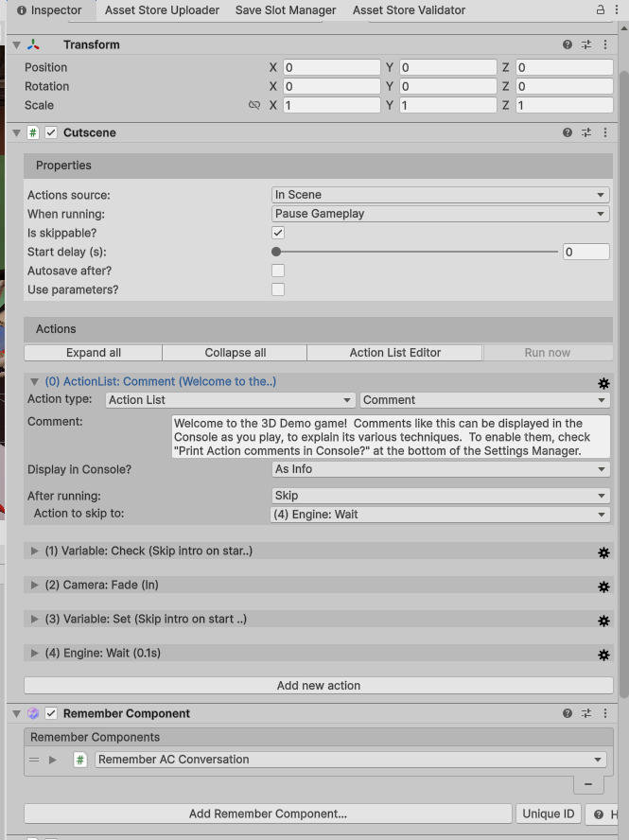Screen dimensions: 629x840
Task: Uncheck the Is skippable checkbox
Action: [x=278, y=233]
